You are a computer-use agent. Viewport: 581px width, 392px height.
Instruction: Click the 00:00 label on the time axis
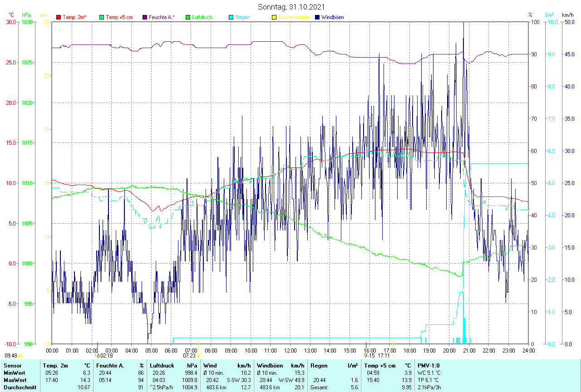click(x=52, y=350)
